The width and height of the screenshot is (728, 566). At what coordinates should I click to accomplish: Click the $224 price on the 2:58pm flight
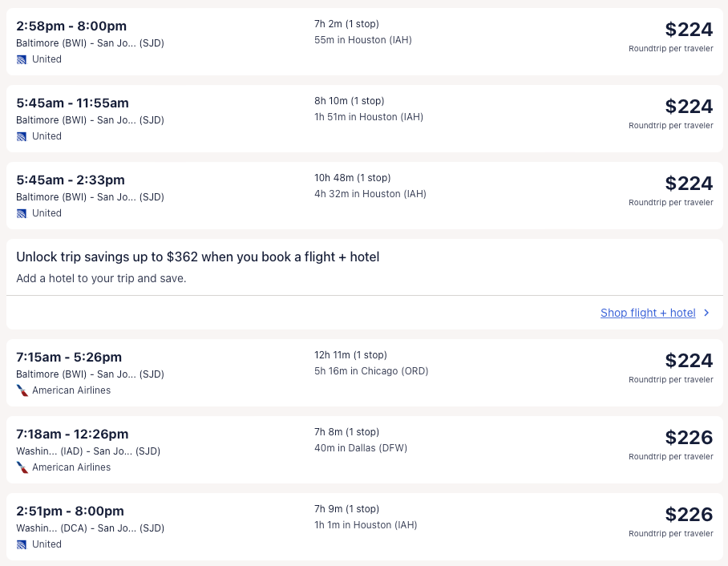click(x=688, y=30)
